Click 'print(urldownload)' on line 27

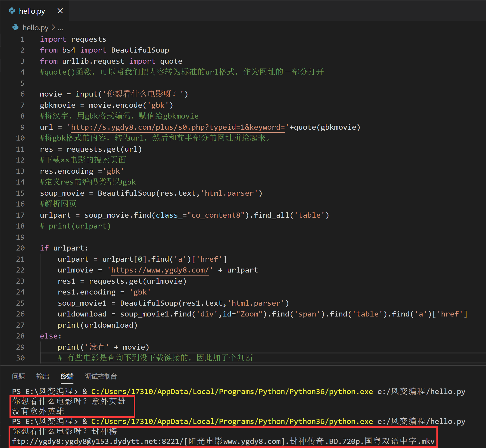tap(98, 325)
